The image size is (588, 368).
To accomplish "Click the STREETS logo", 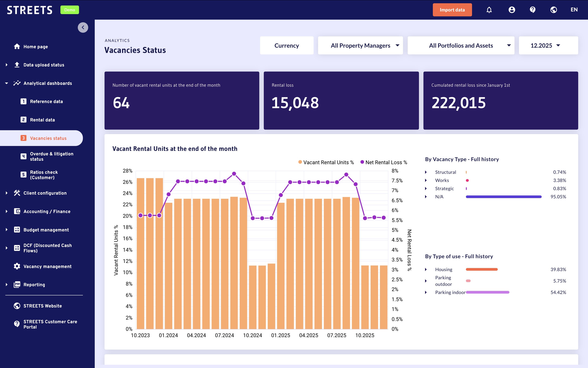I will point(30,10).
